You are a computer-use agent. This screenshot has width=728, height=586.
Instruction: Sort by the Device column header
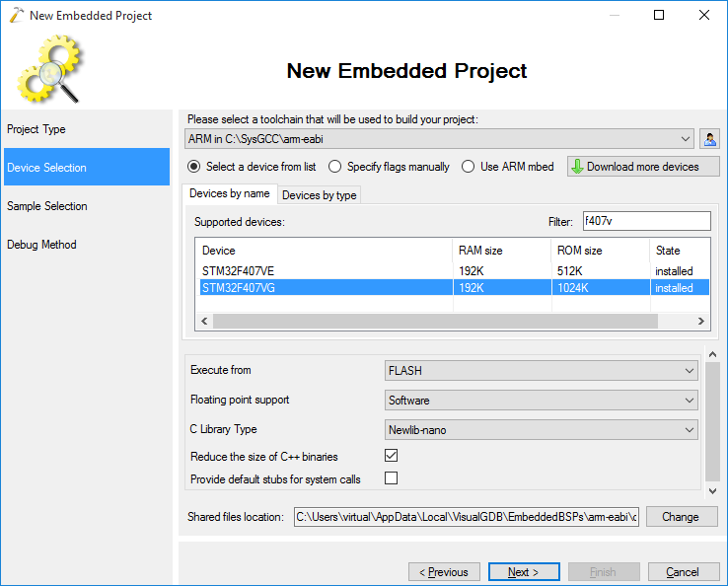pyautogui.click(x=325, y=251)
